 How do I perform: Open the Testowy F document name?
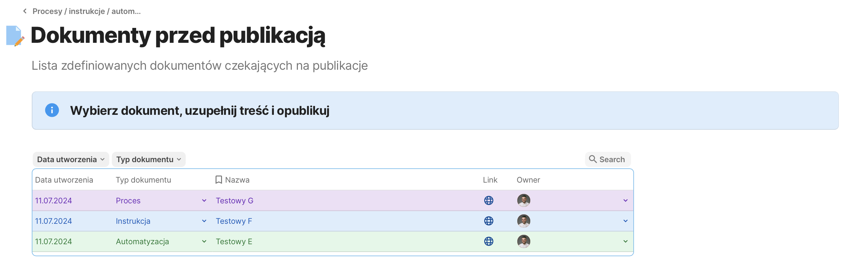pos(234,221)
